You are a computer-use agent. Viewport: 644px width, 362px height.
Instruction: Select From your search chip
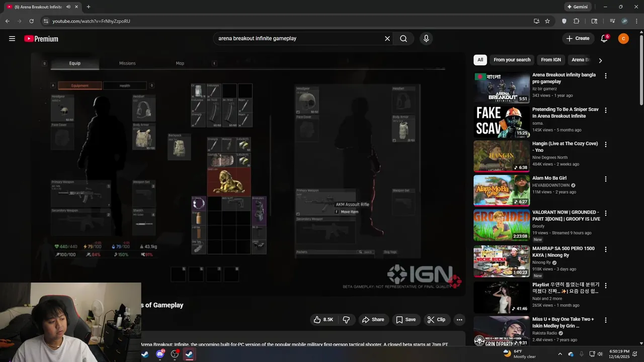pos(512,60)
